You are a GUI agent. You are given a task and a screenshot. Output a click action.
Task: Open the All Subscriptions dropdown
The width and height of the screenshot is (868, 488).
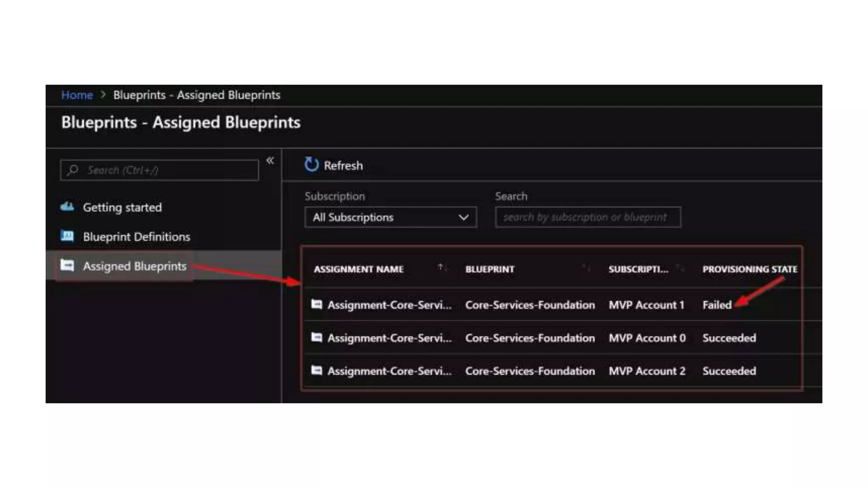pyautogui.click(x=390, y=217)
